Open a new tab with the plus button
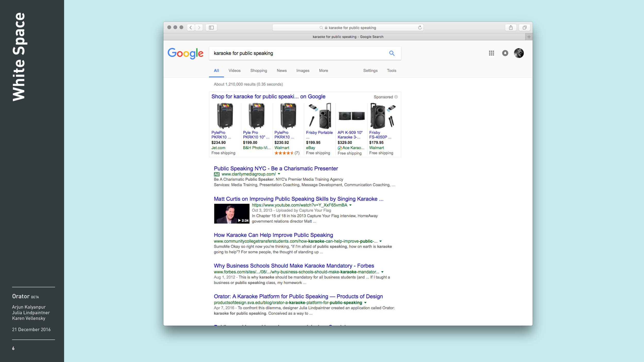The image size is (644, 362). point(529,37)
